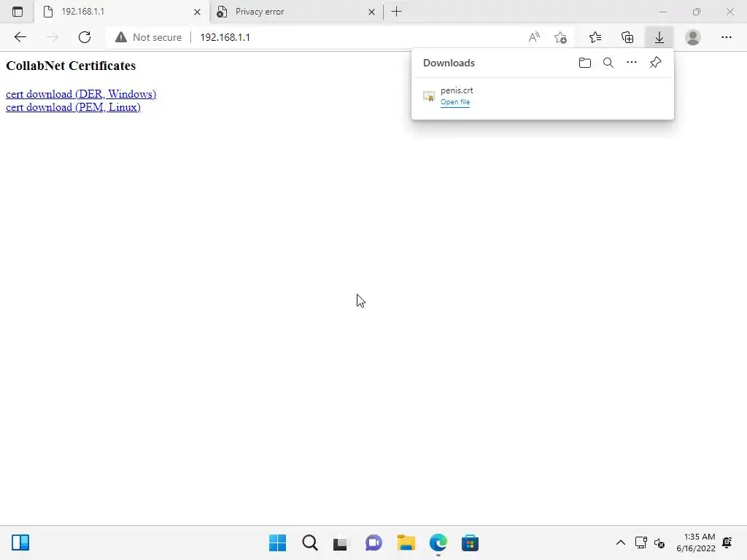Open the notification center icon
This screenshot has height=560, width=747.
727,542
